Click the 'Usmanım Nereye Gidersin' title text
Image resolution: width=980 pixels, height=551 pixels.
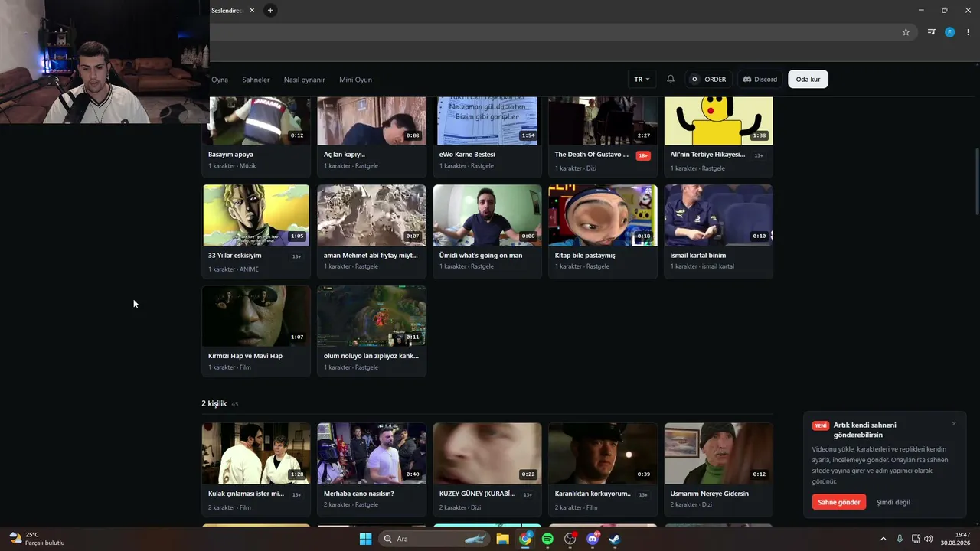710,494
